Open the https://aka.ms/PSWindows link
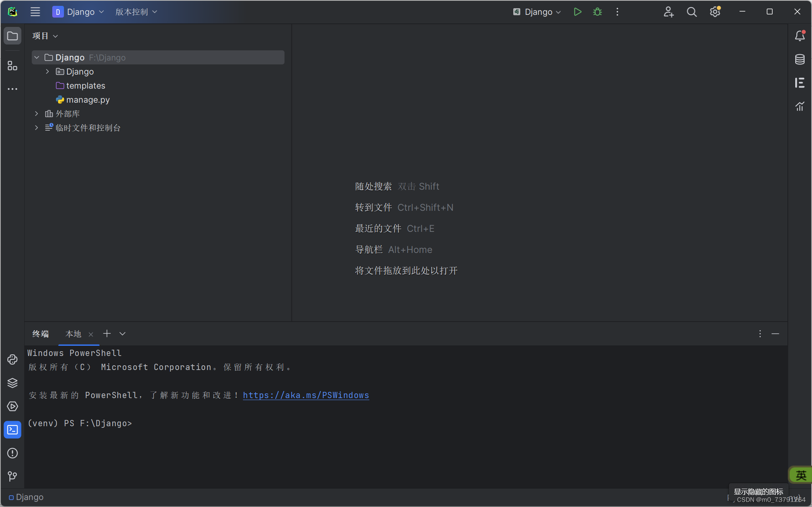The image size is (812, 507). 306,395
